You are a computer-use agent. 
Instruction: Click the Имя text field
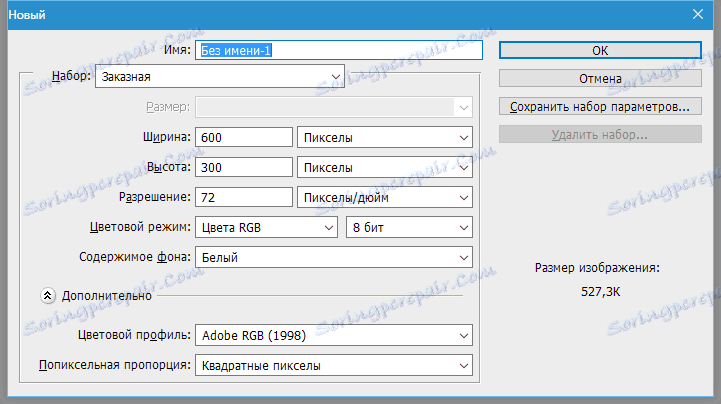coord(339,50)
